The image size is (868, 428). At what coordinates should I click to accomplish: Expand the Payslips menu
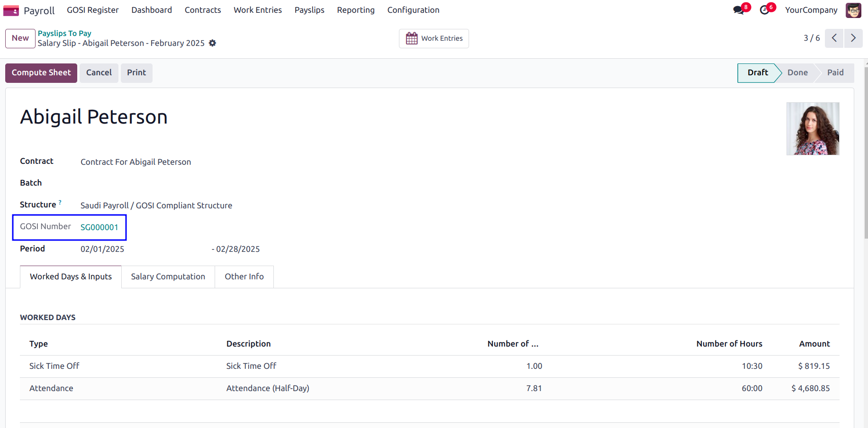309,10
